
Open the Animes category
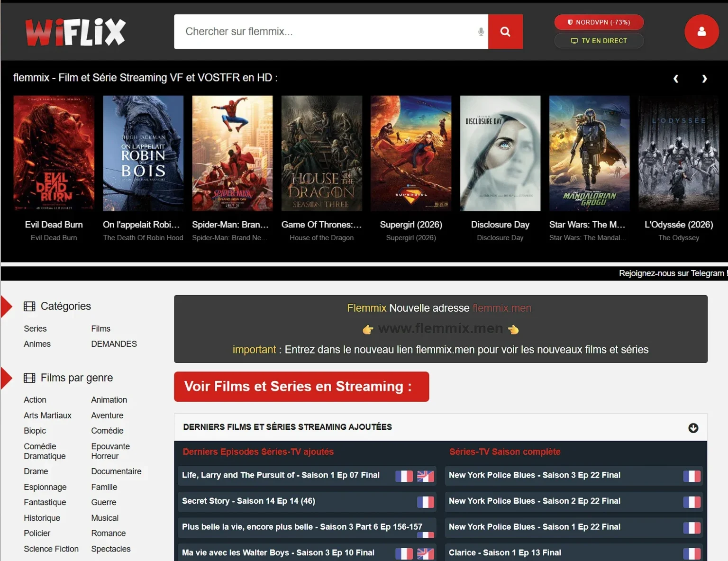click(x=37, y=344)
